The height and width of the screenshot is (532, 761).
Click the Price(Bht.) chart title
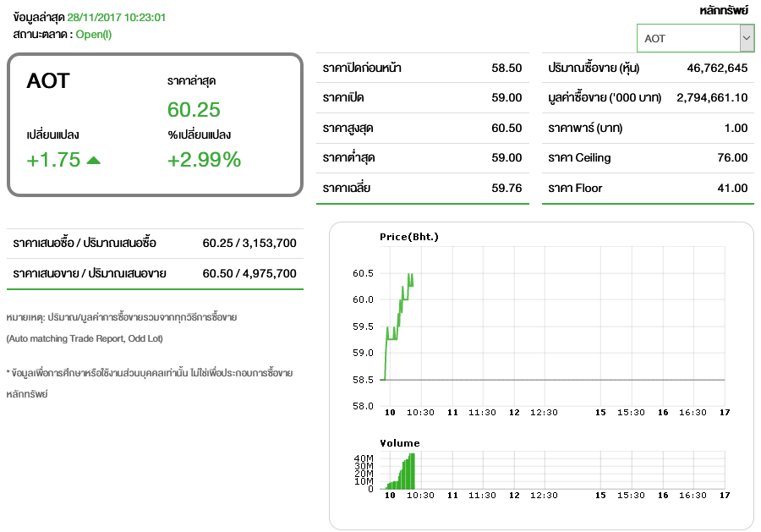click(409, 237)
